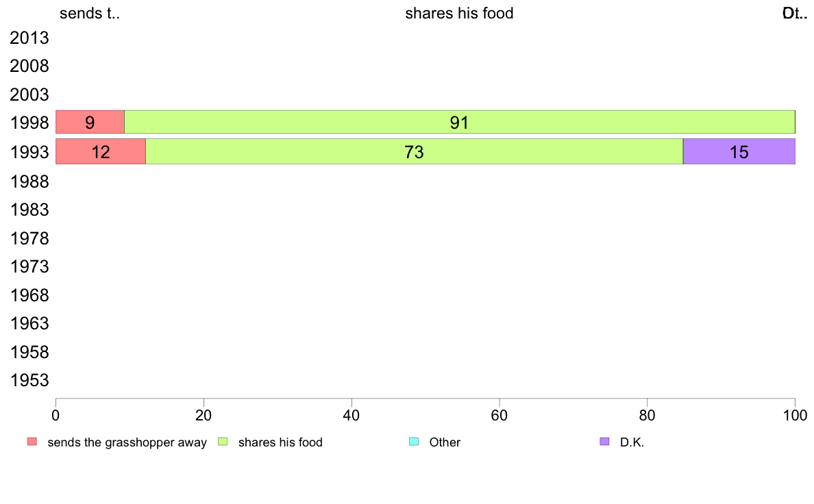Viewport: 814px width, 504px height.
Task: Select the 1993 purple bar segment labeled 15
Action: [x=739, y=151]
